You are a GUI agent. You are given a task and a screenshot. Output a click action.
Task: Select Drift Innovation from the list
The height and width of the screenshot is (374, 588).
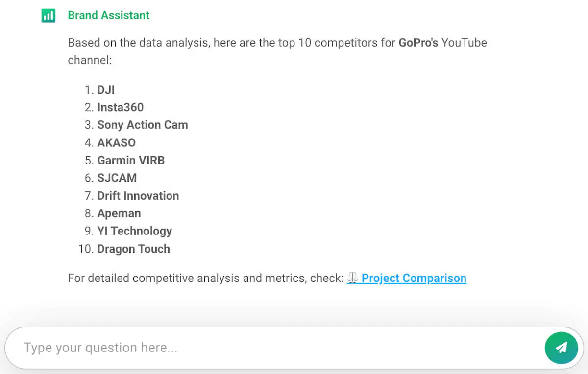(x=138, y=195)
